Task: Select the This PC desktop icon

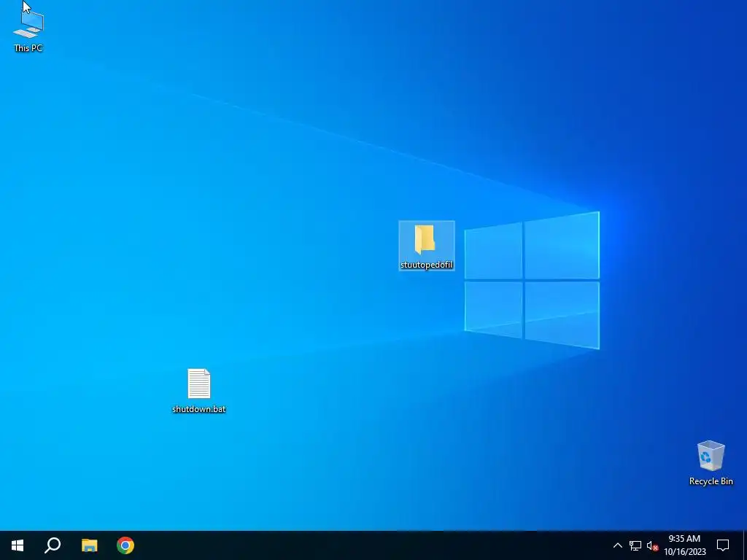Action: [28, 31]
